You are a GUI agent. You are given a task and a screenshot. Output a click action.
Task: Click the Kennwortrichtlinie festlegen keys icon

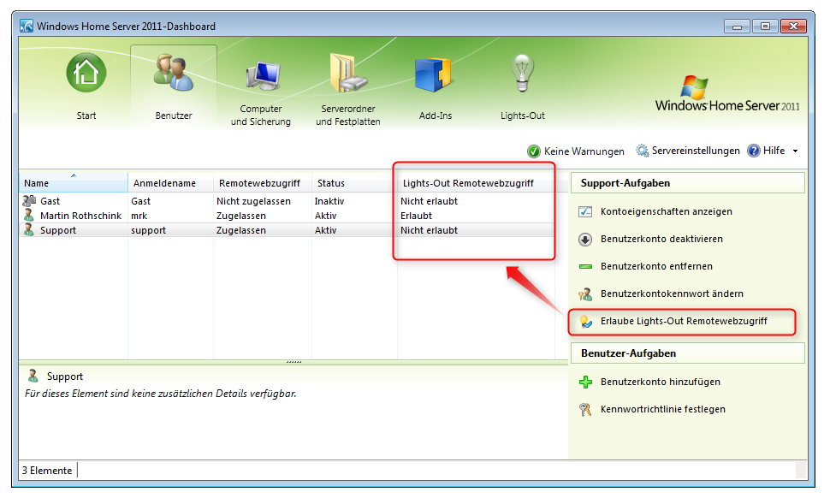point(585,409)
